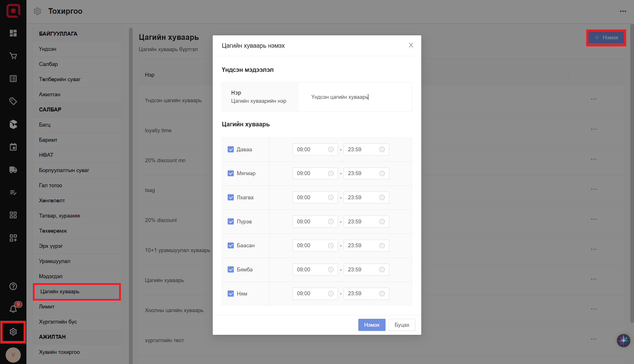Open the Мягмар start time picker
This screenshot has width=634, height=364.
pyautogui.click(x=315, y=173)
